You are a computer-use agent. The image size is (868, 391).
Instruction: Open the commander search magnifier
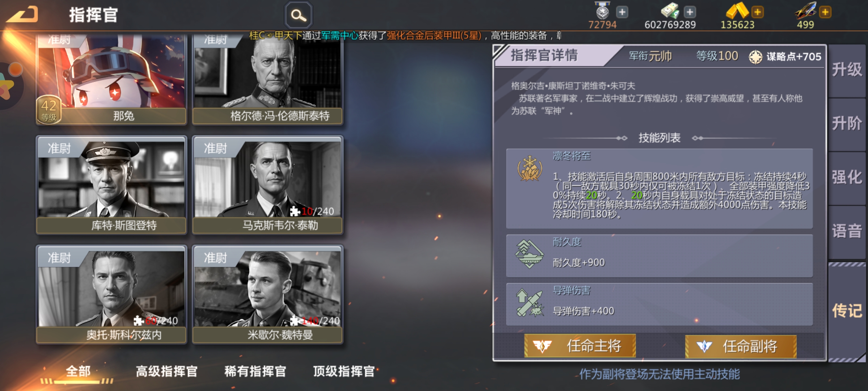pyautogui.click(x=299, y=15)
